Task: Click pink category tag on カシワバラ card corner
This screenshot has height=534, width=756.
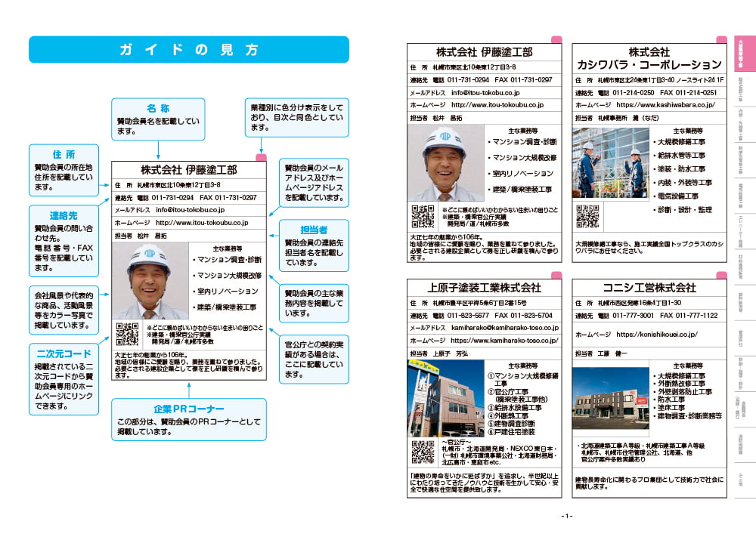Action: 721,39
